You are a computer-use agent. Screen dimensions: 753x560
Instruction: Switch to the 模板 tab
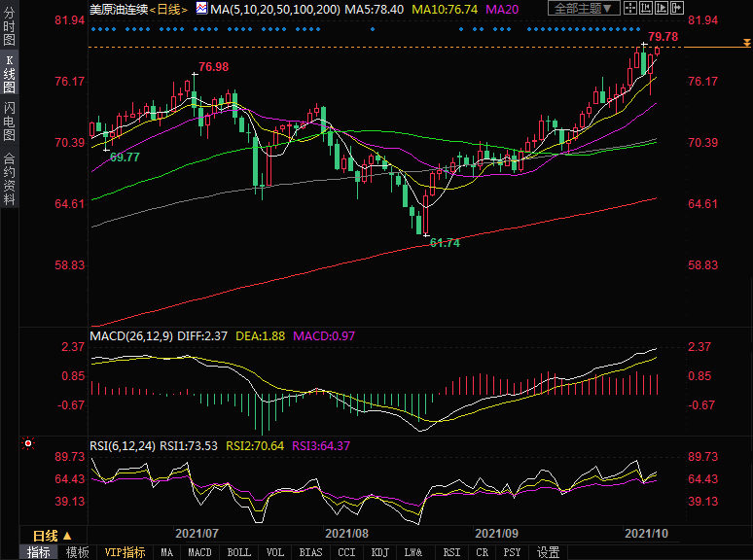click(77, 552)
